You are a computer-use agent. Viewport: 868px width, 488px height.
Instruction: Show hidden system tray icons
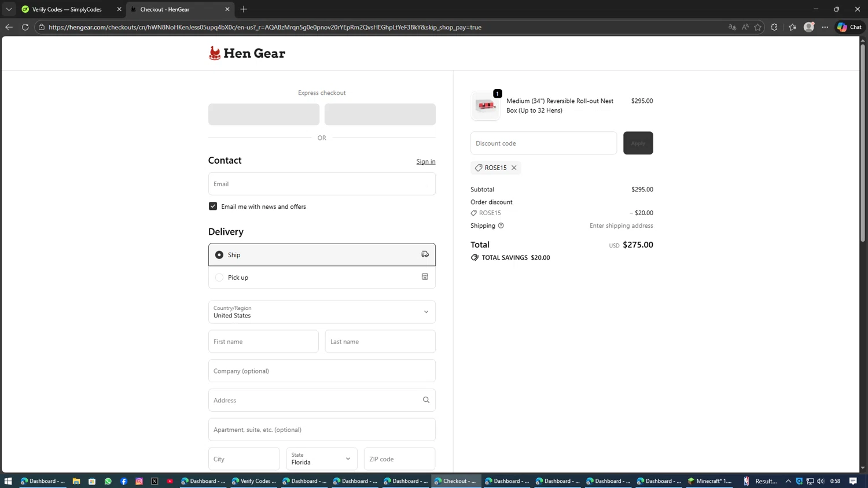pos(788,481)
